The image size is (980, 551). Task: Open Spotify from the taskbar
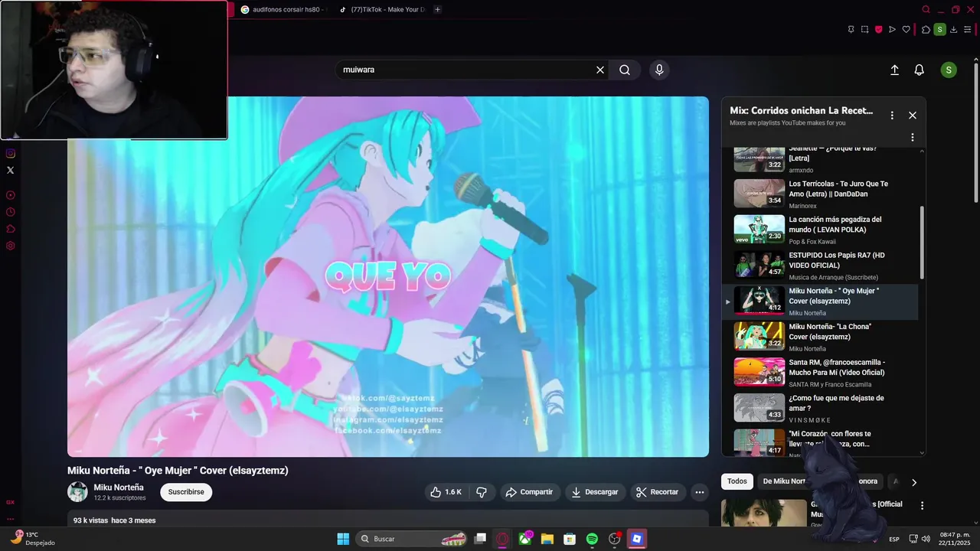[592, 539]
